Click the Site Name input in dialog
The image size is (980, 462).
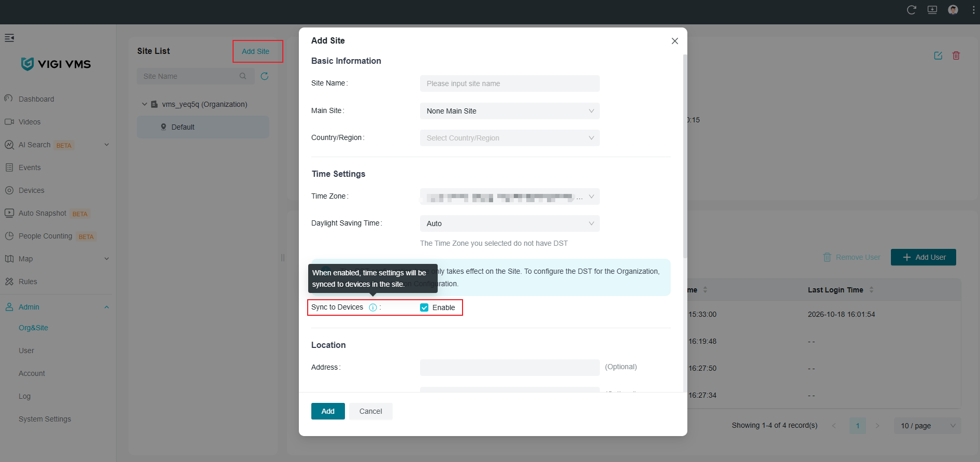click(510, 83)
